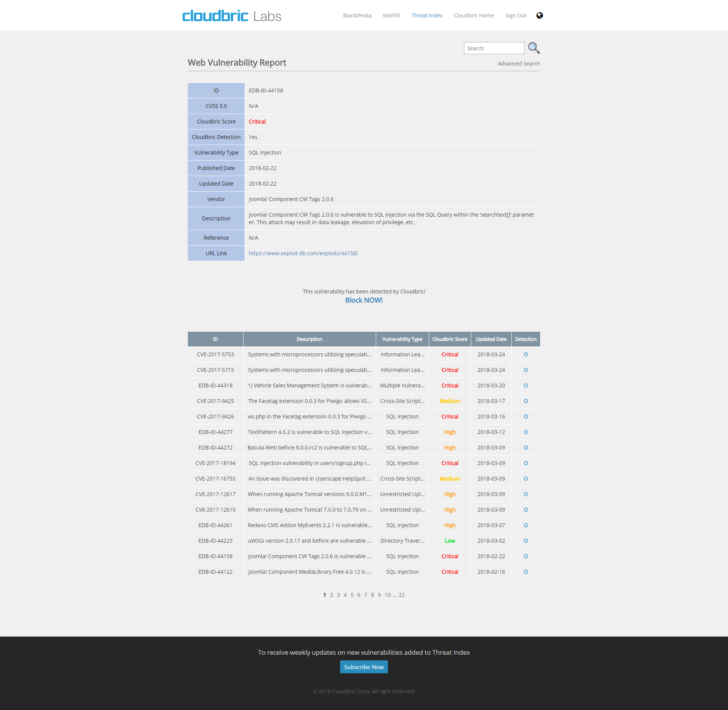Click Detection O icon for EDB-ID-44318
Viewport: 728px width, 710px height.
point(525,385)
